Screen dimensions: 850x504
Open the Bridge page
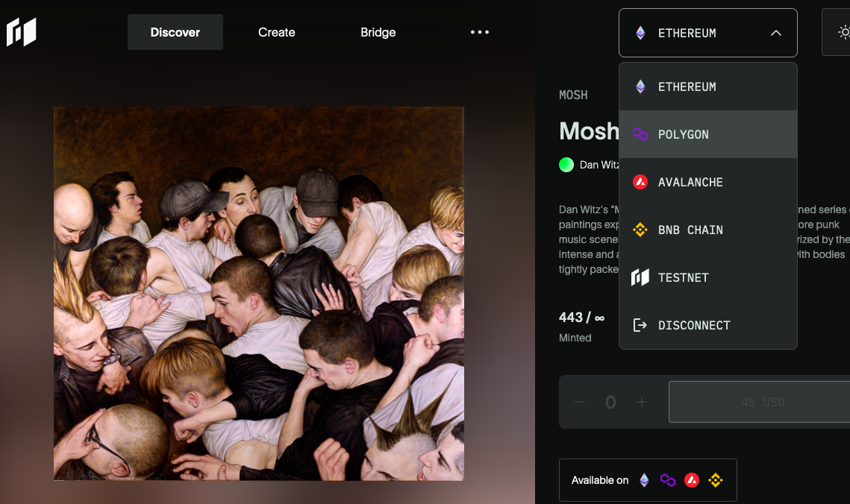pos(378,33)
